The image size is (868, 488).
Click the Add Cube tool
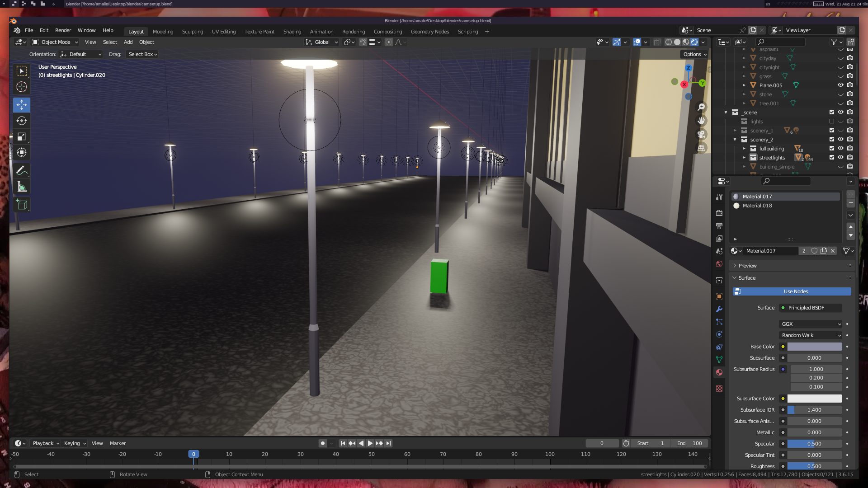click(21, 205)
